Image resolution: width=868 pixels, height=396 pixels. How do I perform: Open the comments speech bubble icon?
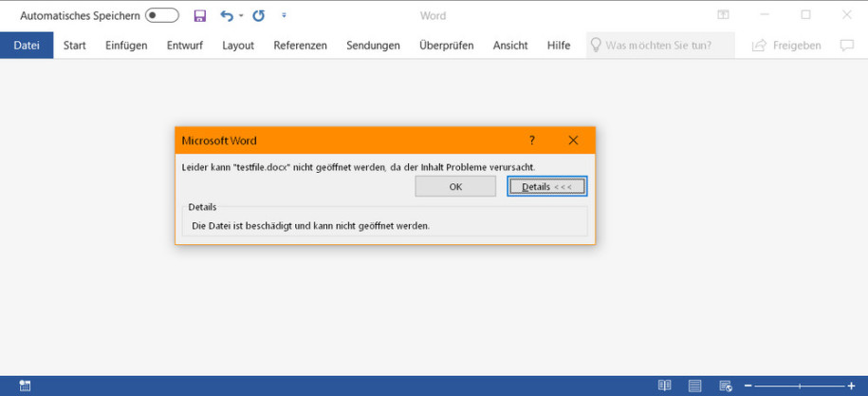[x=847, y=46]
